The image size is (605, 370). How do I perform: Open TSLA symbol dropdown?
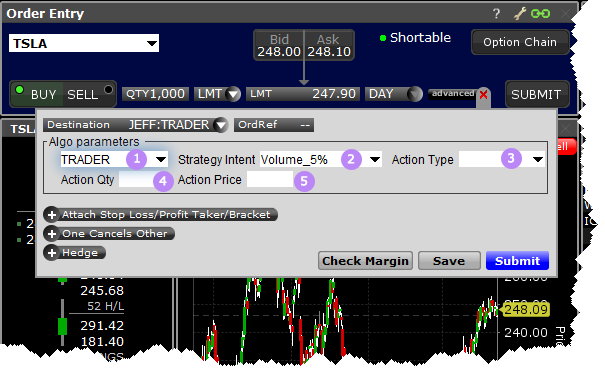tap(152, 43)
